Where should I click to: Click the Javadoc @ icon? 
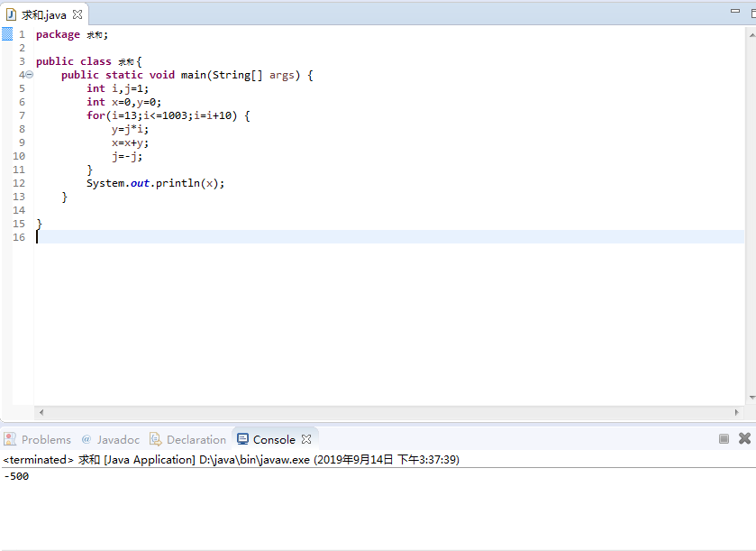point(87,439)
